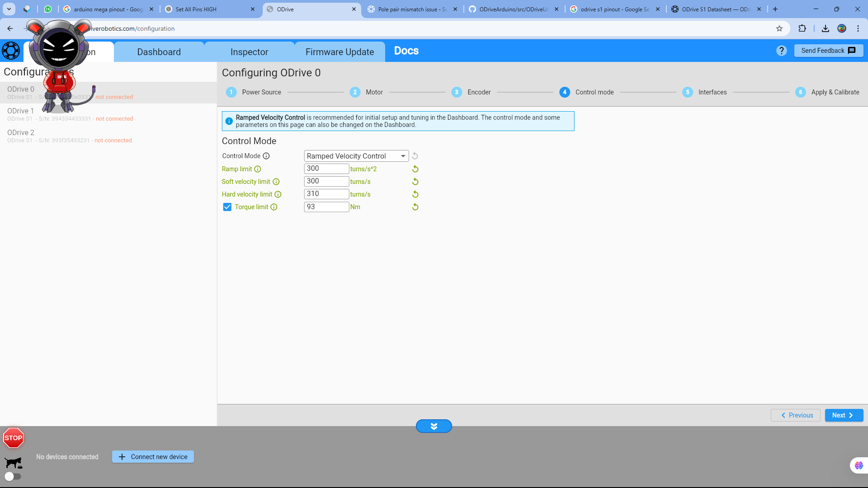The width and height of the screenshot is (868, 488).
Task: Switch to arduino mega pinout browser tab
Action: point(108,9)
